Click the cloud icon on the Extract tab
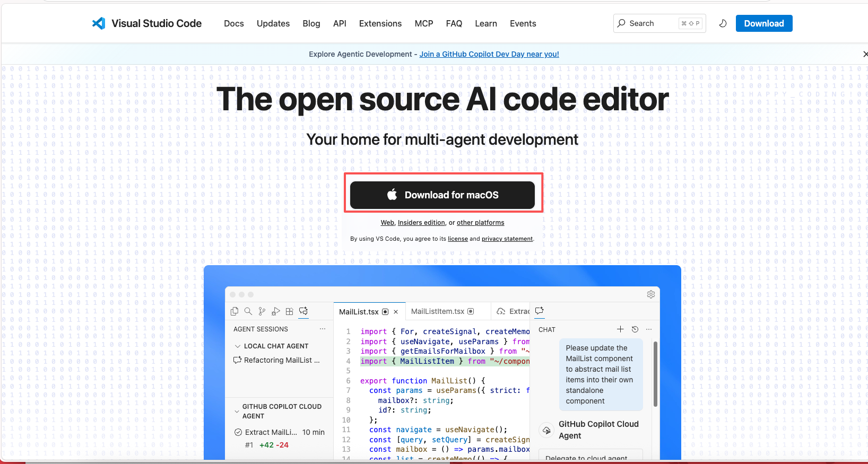Viewport: 868px width, 464px height. click(501, 311)
